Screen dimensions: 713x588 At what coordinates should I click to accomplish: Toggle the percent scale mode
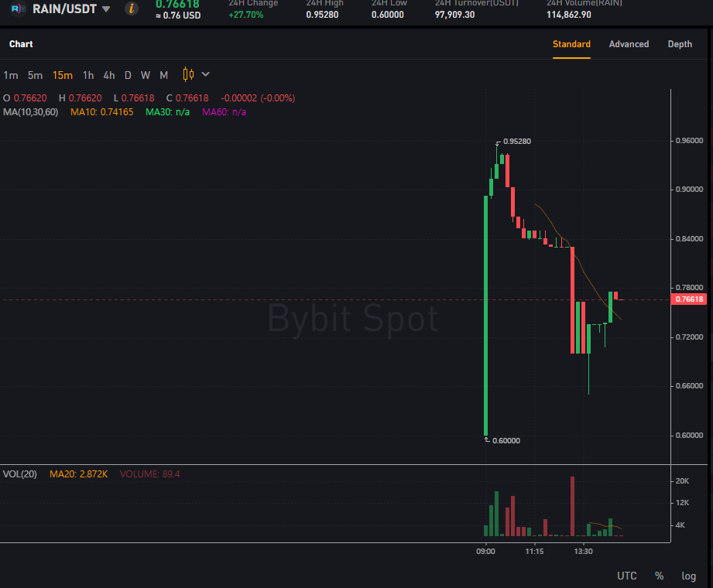click(x=660, y=576)
